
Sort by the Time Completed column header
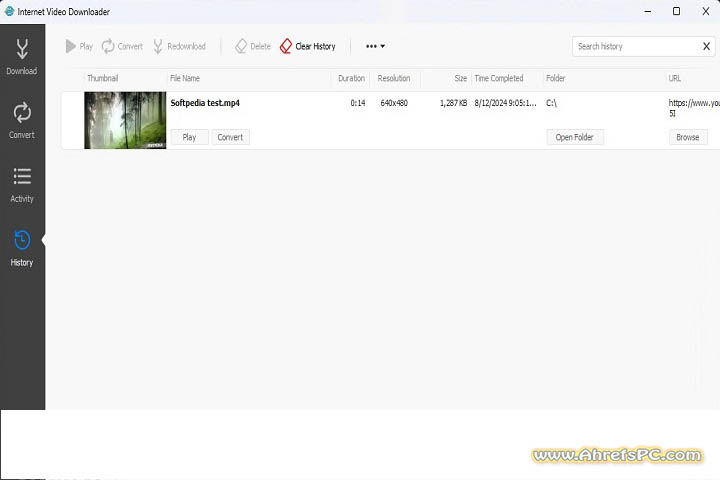click(499, 78)
